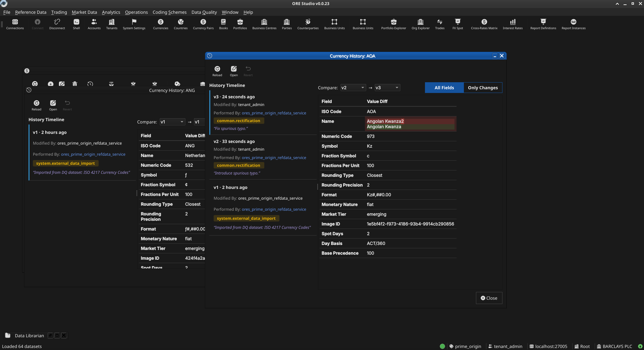This screenshot has width=644, height=350.
Task: Open the v2 compare-from dropdown in AOA window
Action: [x=353, y=88]
